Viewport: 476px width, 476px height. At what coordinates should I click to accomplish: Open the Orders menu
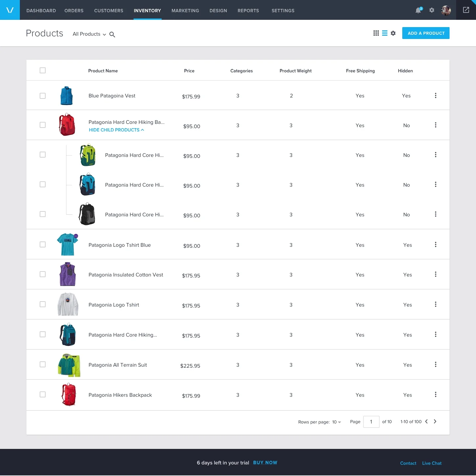click(74, 11)
